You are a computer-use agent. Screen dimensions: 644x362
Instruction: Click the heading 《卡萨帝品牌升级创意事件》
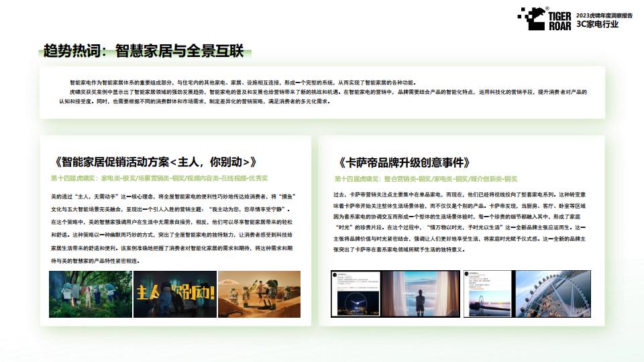point(403,162)
